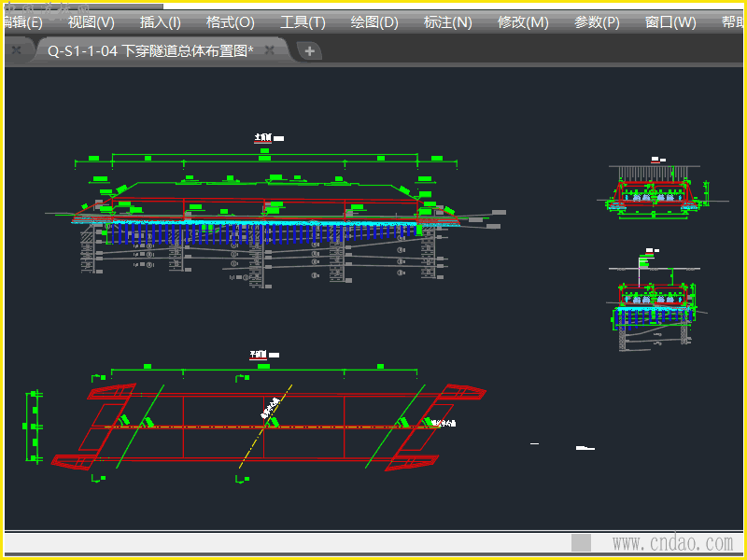Open the 绘图(D) menu
Image resolution: width=747 pixels, height=560 pixels.
coord(374,22)
